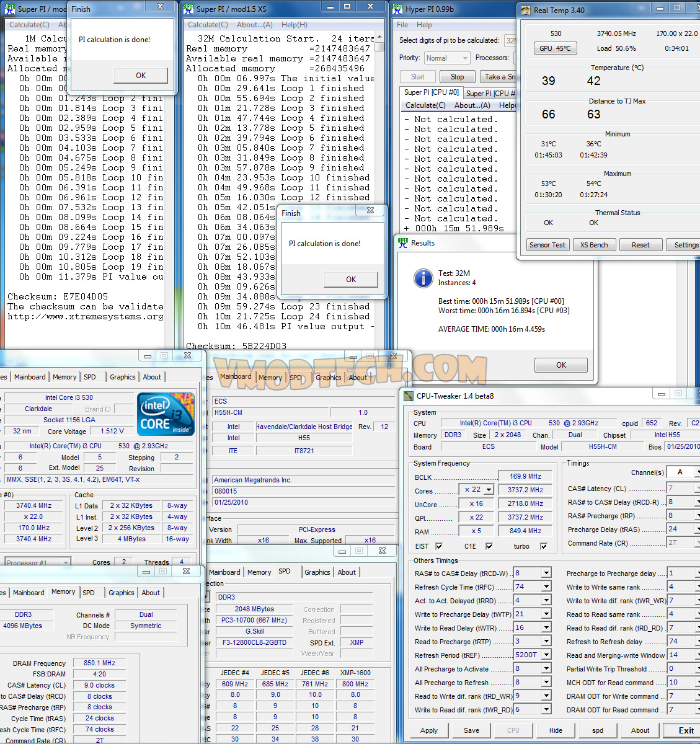The image size is (700, 744).
Task: Click Save in CPU-Tweaker
Action: click(471, 730)
